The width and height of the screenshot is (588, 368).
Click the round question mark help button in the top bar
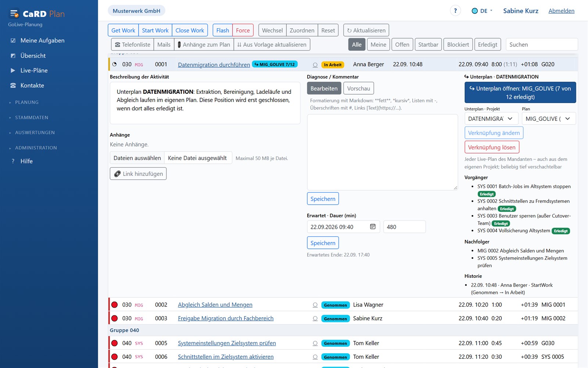tap(455, 11)
